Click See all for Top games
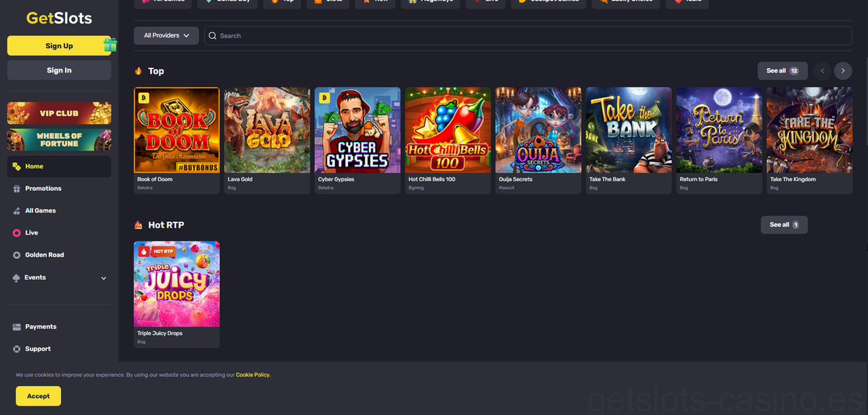The height and width of the screenshot is (415, 868). pyautogui.click(x=783, y=71)
